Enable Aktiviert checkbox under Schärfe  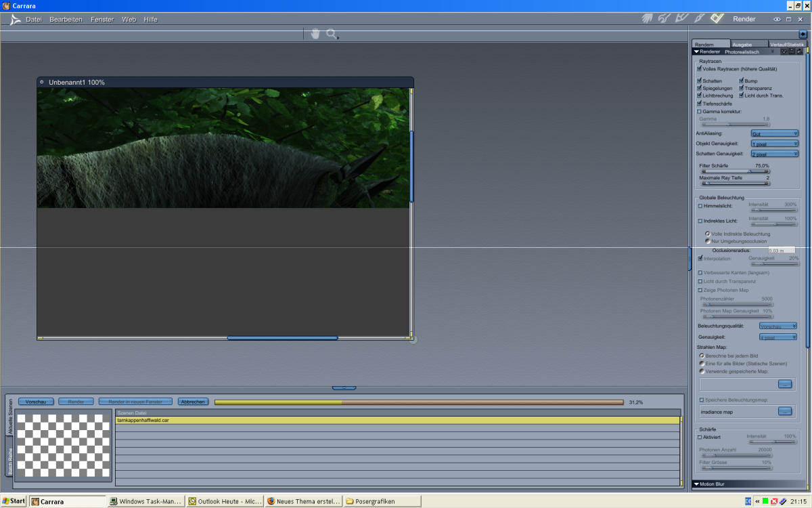[700, 437]
